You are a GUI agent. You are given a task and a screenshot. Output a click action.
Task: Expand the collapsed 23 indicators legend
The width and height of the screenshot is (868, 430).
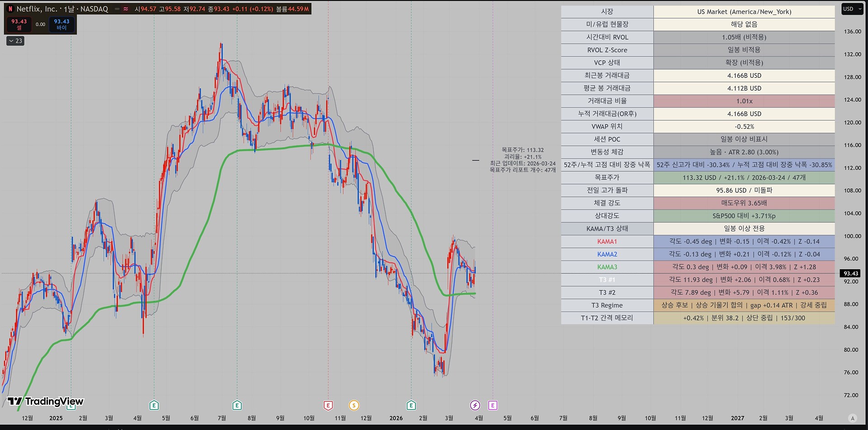click(15, 41)
